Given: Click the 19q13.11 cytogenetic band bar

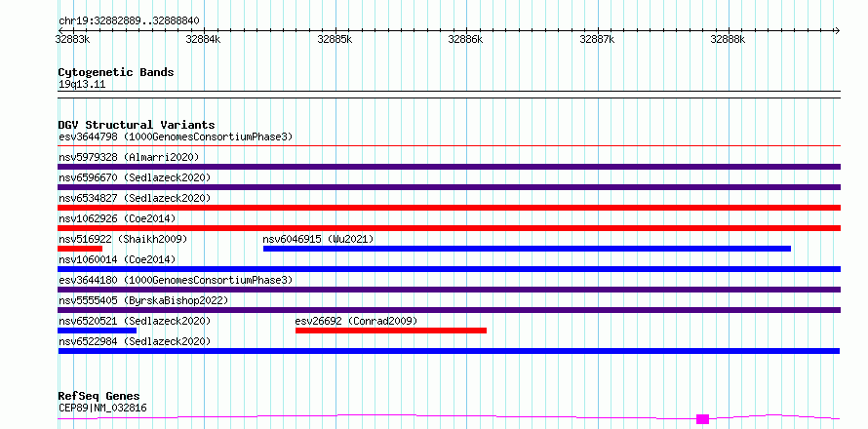Looking at the screenshot, I should click(449, 95).
